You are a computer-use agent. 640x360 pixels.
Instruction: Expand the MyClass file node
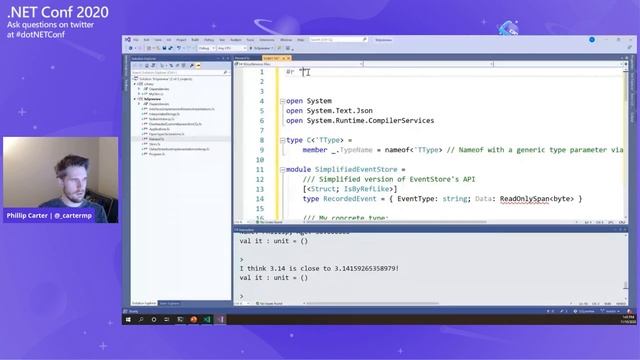pyautogui.click(x=139, y=94)
